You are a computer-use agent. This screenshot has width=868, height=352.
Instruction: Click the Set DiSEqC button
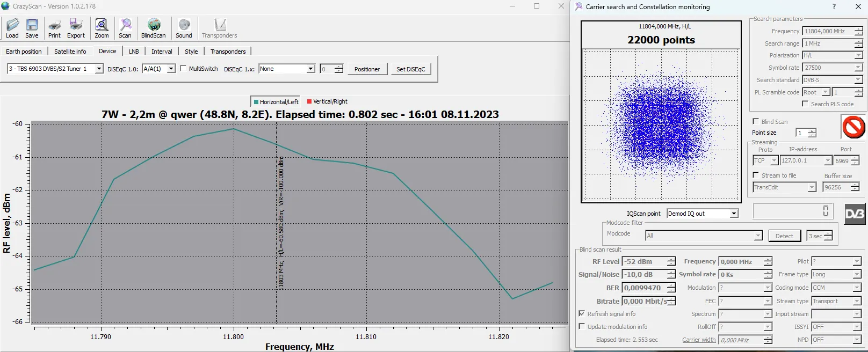pyautogui.click(x=410, y=69)
